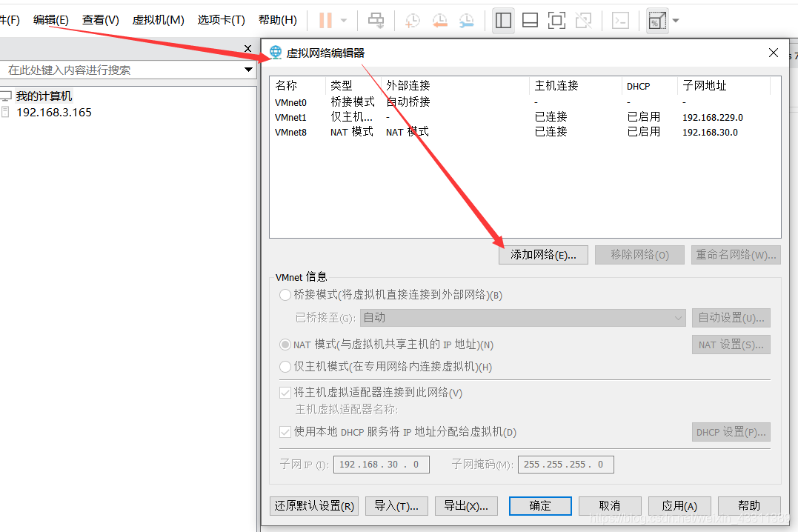Image resolution: width=798 pixels, height=532 pixels.
Task: Click the virtual network editor globe icon
Action: pyautogui.click(x=276, y=53)
